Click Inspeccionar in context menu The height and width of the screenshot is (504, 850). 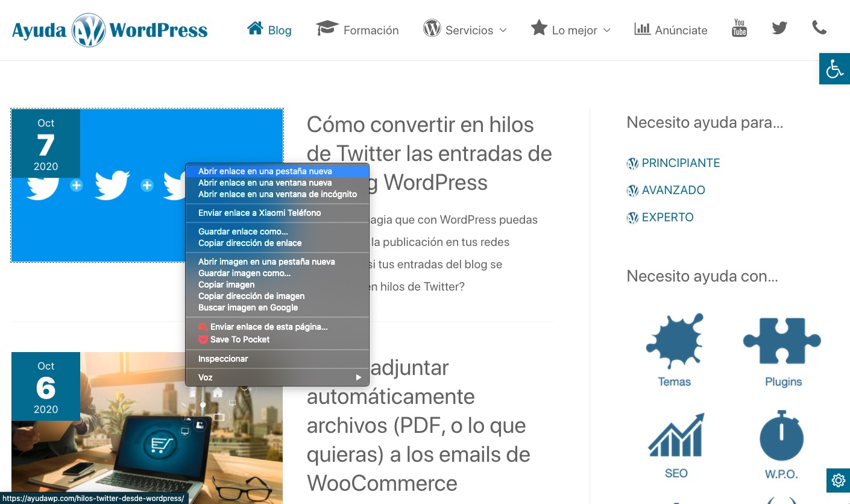tap(223, 359)
